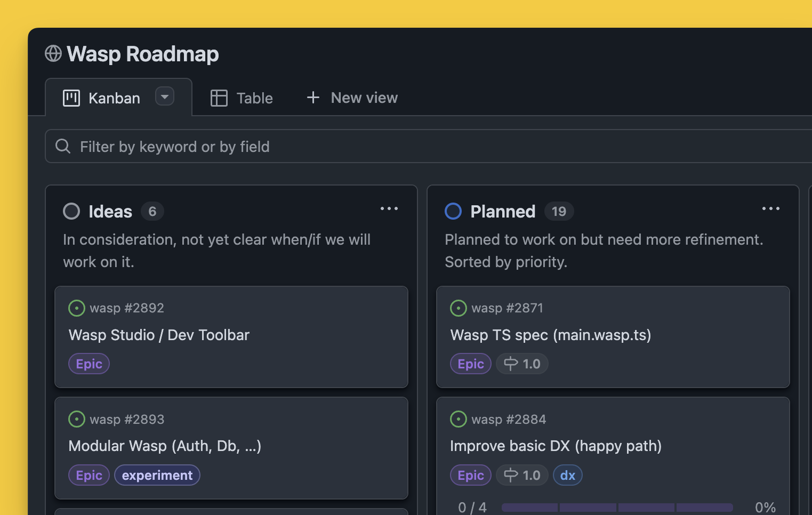Open the Planned column ellipsis menu
The width and height of the screenshot is (812, 515).
pos(770,208)
